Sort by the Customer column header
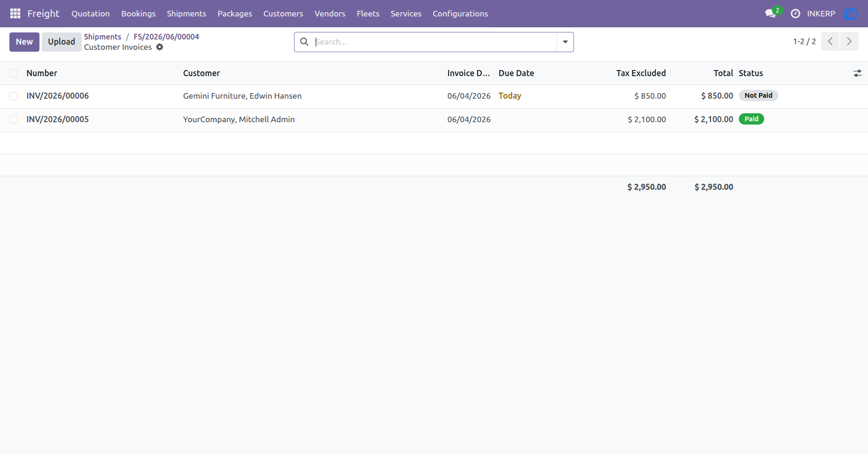Image resolution: width=868 pixels, height=454 pixels. click(x=201, y=73)
